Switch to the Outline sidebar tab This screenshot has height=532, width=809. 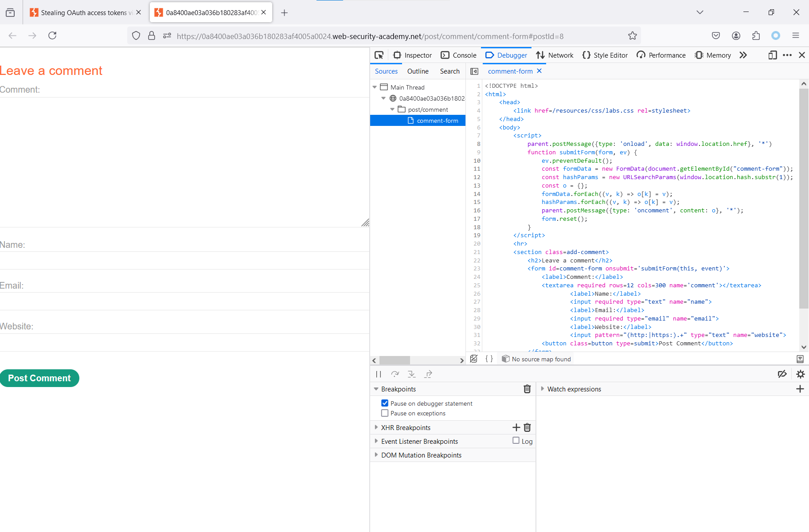(418, 71)
